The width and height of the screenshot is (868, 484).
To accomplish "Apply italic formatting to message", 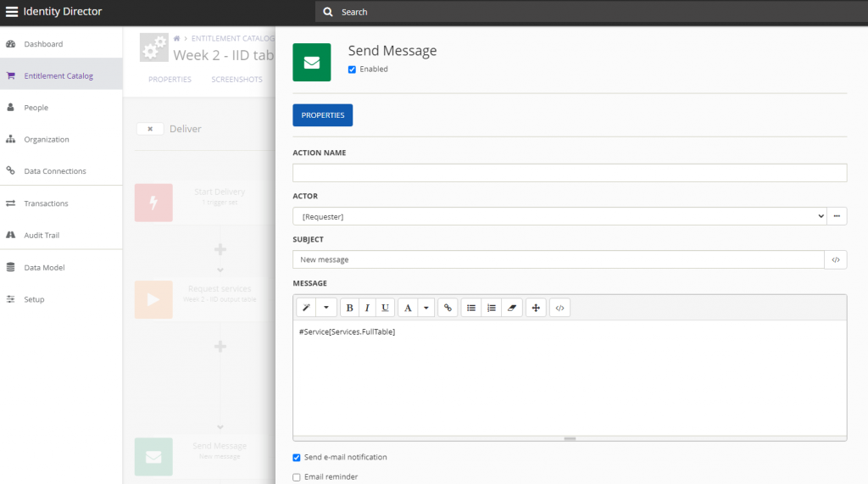I will pyautogui.click(x=367, y=308).
